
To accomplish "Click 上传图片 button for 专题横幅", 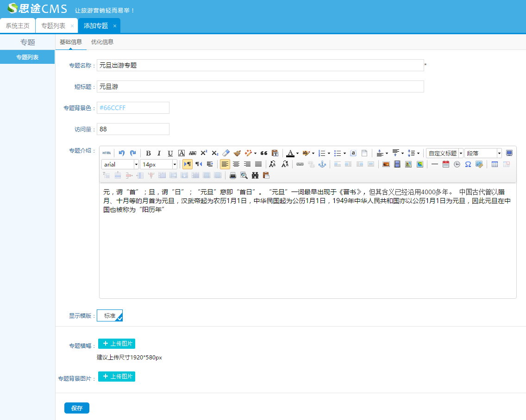I will click(x=117, y=344).
